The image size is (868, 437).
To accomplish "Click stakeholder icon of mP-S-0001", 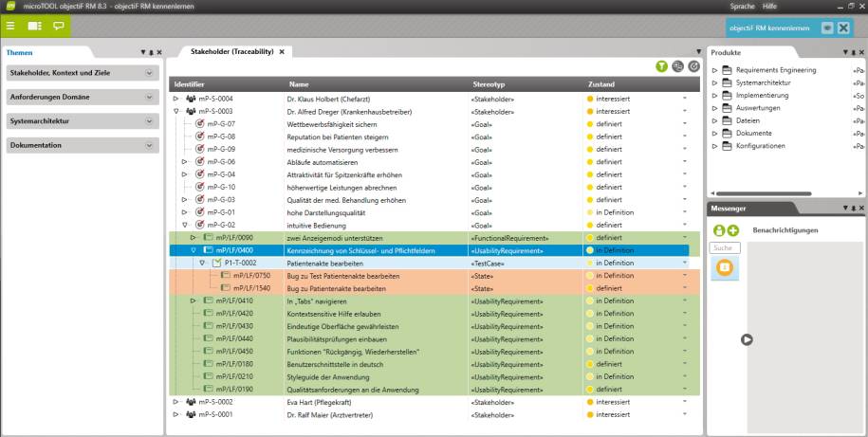I will 191,414.
